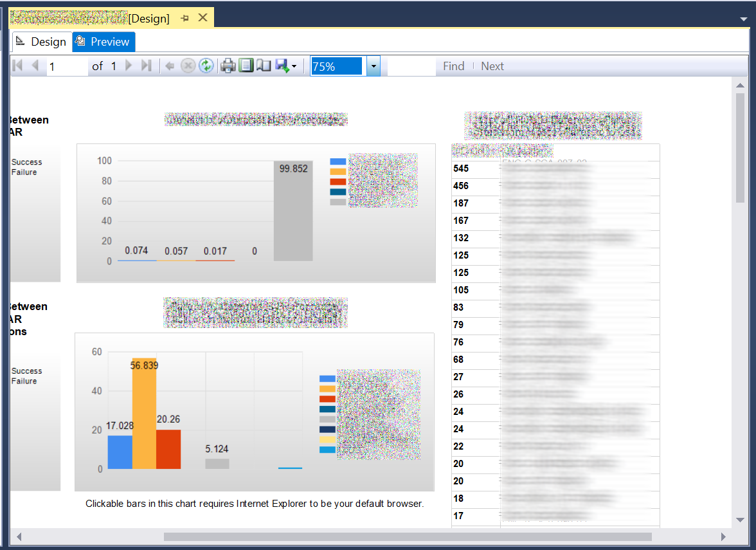Image resolution: width=756 pixels, height=550 pixels.
Task: Click the horizontal scrollbar left arrow
Action: point(19,536)
